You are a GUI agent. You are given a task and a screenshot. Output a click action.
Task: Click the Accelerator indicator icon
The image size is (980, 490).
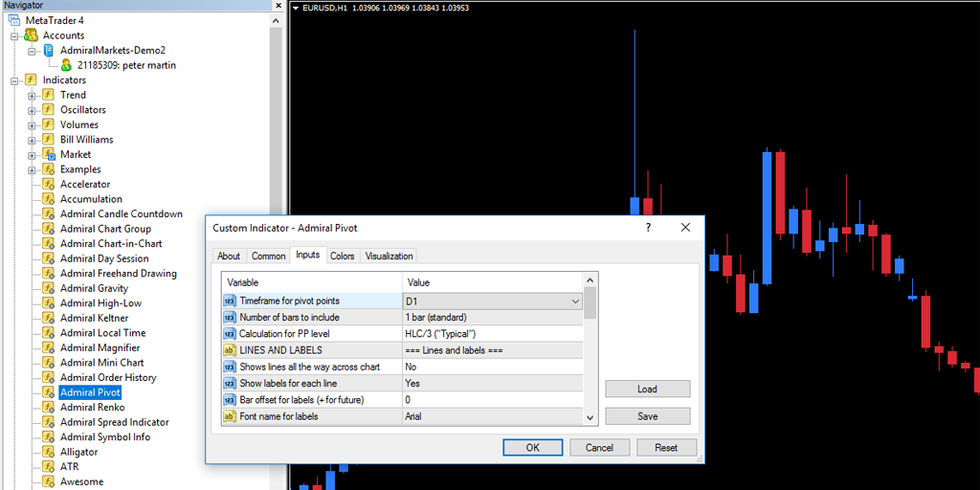click(50, 185)
